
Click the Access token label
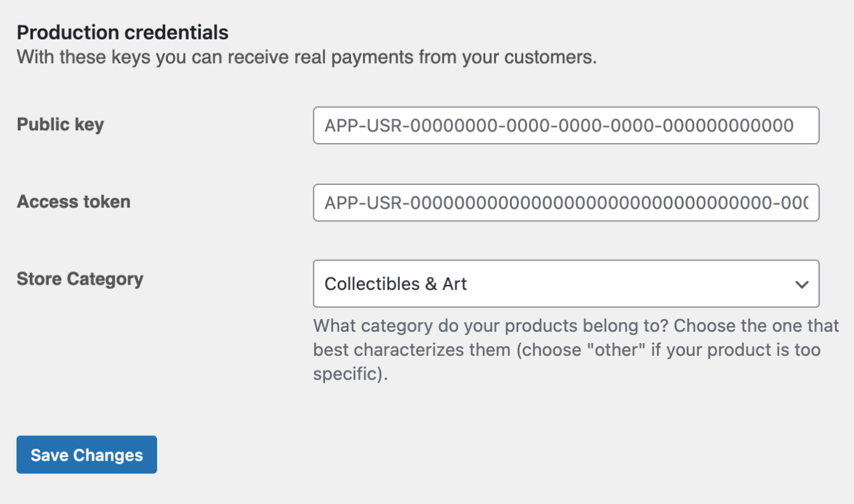point(73,201)
